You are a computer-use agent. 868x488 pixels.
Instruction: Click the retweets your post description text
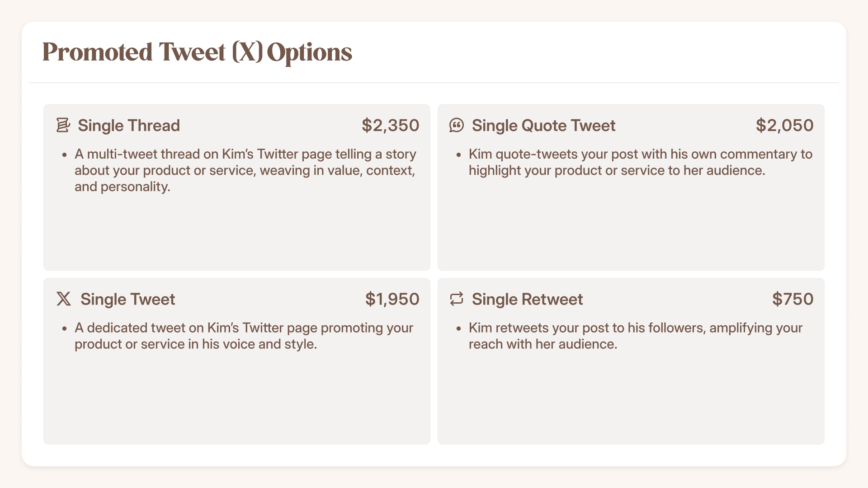[x=636, y=336]
